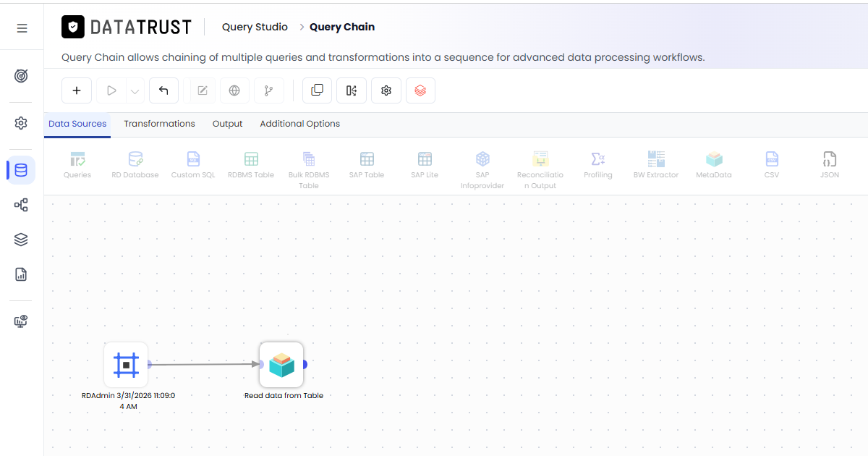Select the Profiling data source
This screenshot has width=868, height=456.
pyautogui.click(x=598, y=165)
